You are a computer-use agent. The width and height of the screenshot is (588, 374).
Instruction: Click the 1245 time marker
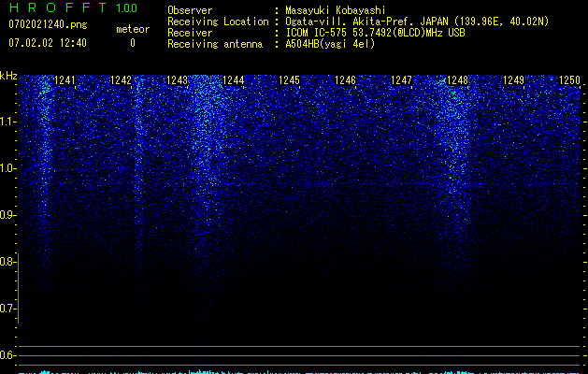point(289,80)
